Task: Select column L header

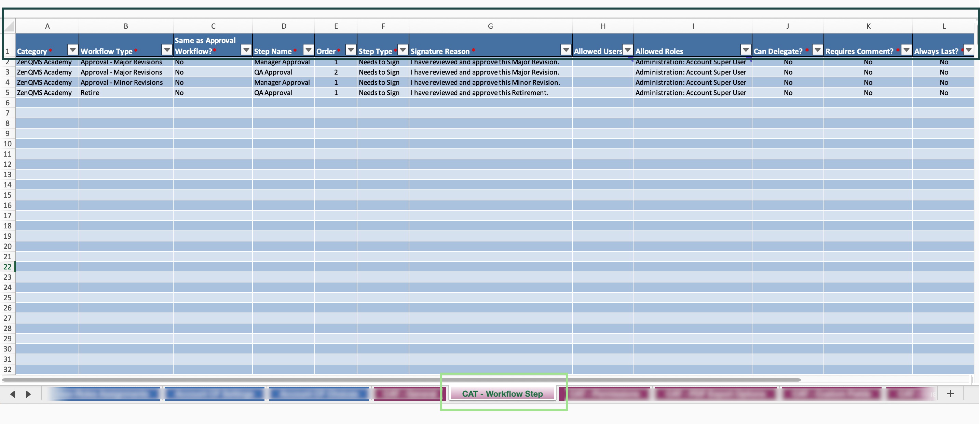Action: coord(943,26)
